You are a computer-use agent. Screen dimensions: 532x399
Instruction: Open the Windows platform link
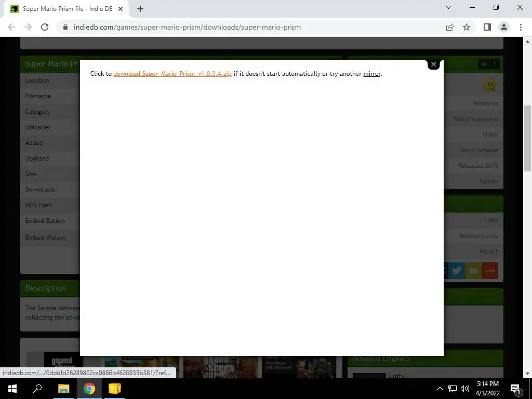pyautogui.click(x=486, y=103)
